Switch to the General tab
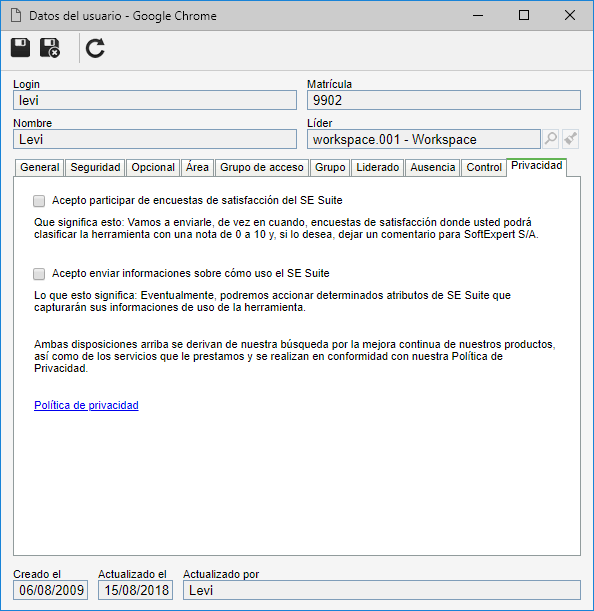This screenshot has height=611, width=594. point(39,168)
